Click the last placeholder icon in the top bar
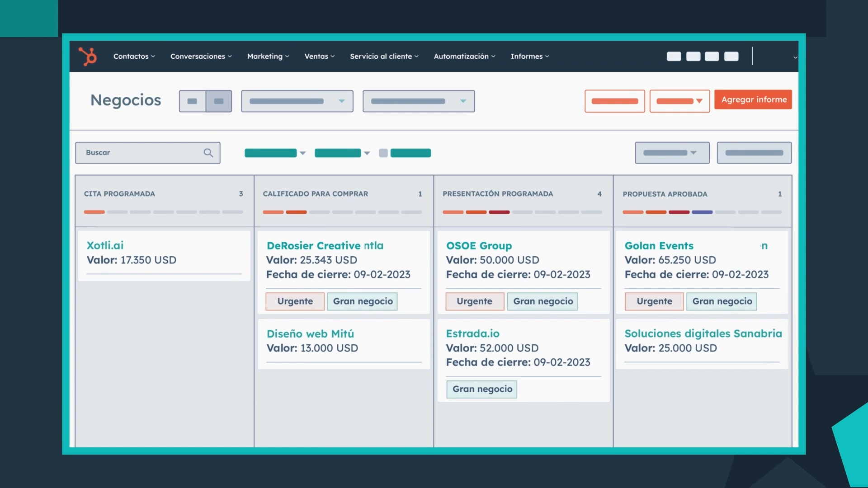 click(x=731, y=56)
